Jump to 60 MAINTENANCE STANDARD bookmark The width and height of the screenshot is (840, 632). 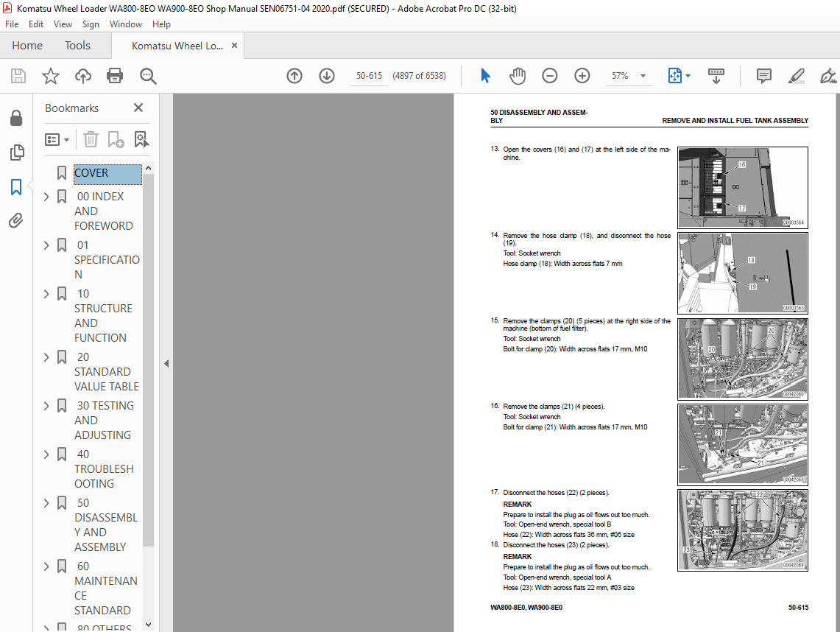pyautogui.click(x=105, y=588)
